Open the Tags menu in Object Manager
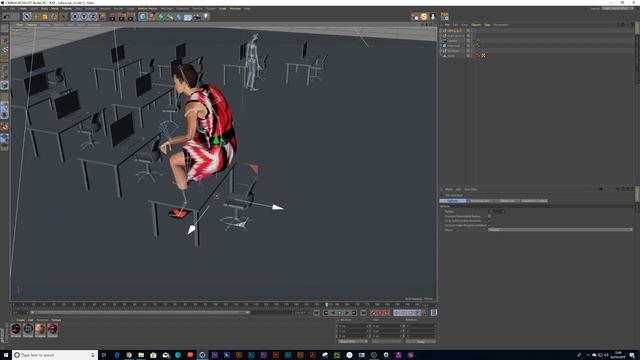 pyautogui.click(x=487, y=25)
